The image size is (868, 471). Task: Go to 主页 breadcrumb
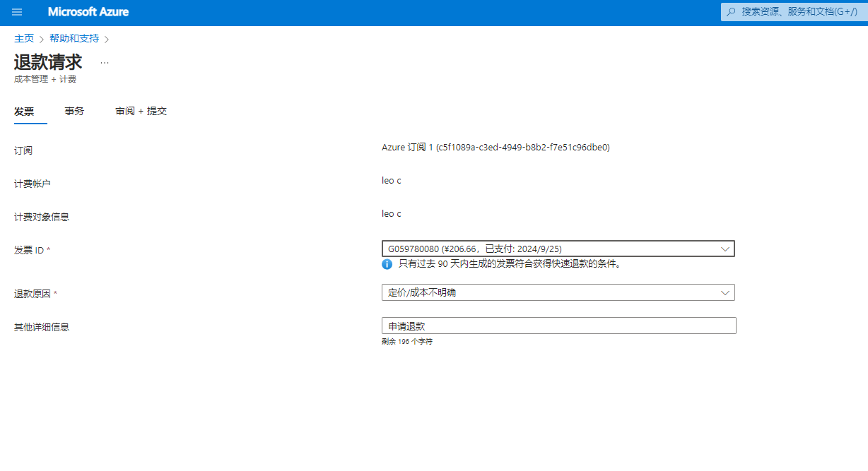(24, 38)
